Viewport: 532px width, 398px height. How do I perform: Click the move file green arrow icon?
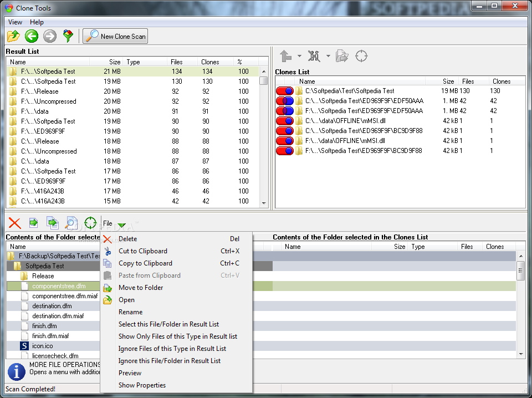coord(33,223)
